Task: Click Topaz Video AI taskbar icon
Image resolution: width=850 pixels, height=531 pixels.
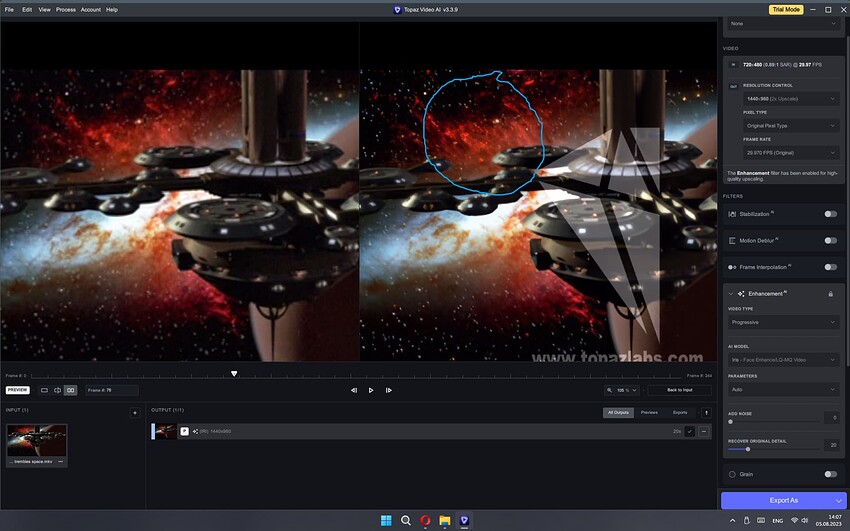Action: 464,521
